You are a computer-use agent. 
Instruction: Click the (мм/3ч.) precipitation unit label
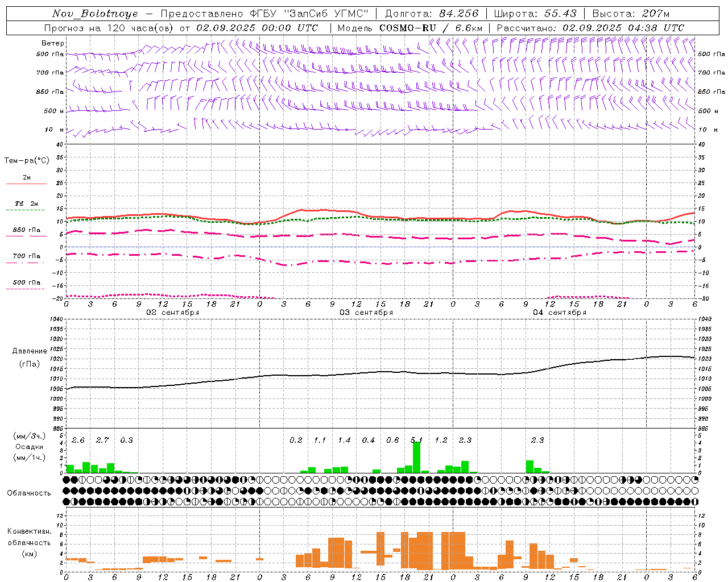30,436
